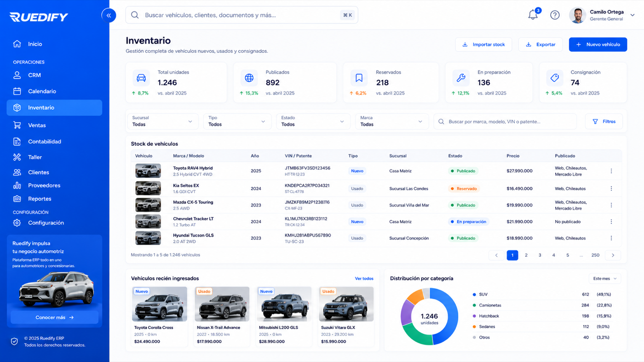
Task: Click the Ruedify logo
Action: (39, 17)
